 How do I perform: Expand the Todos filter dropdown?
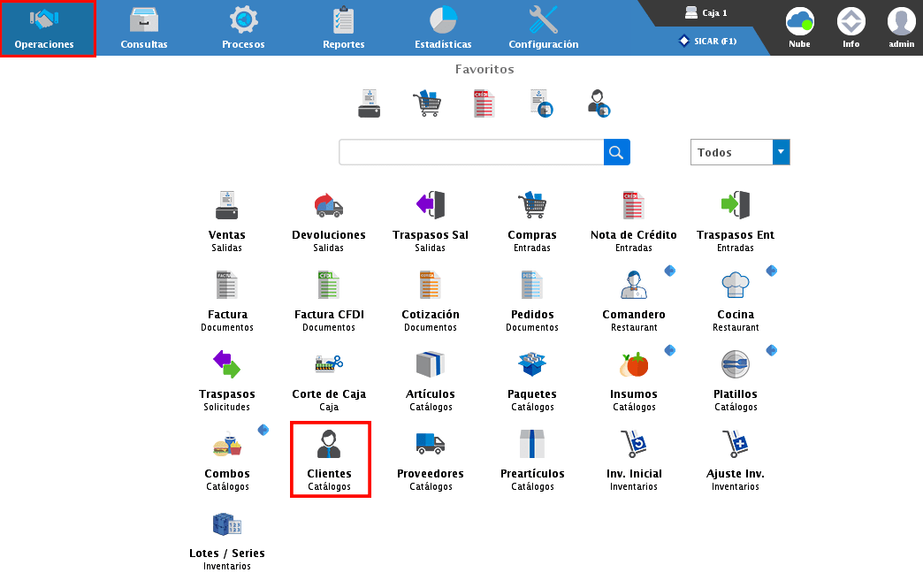tap(781, 152)
